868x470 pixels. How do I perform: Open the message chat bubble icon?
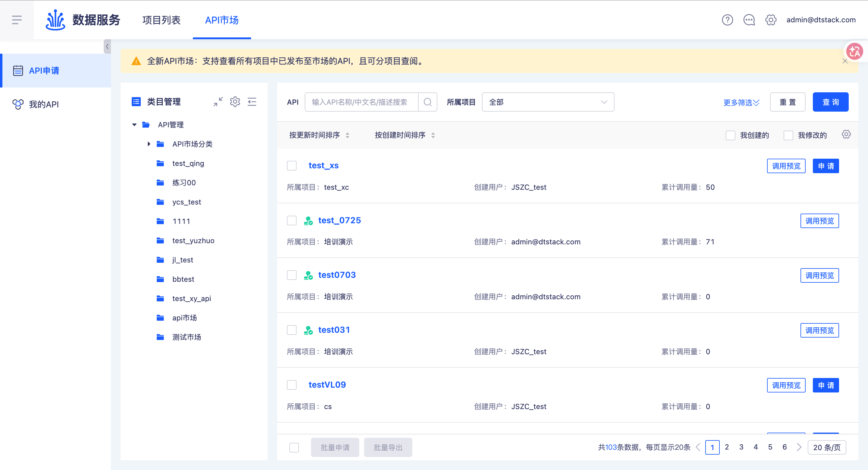coord(749,20)
